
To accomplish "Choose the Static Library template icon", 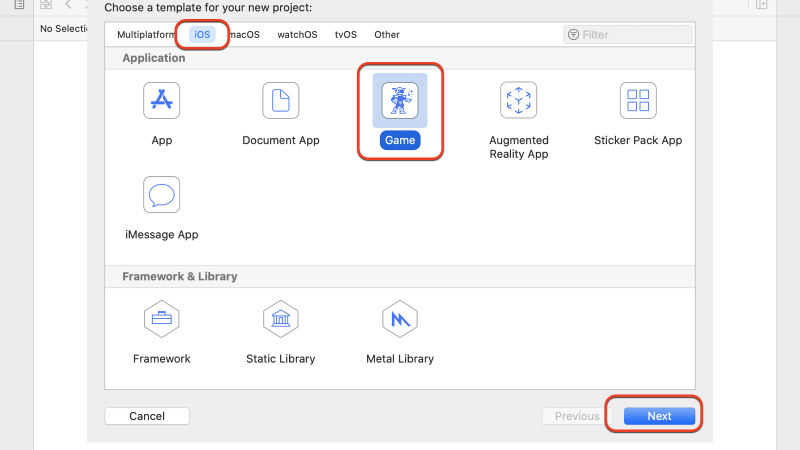I will [x=281, y=319].
